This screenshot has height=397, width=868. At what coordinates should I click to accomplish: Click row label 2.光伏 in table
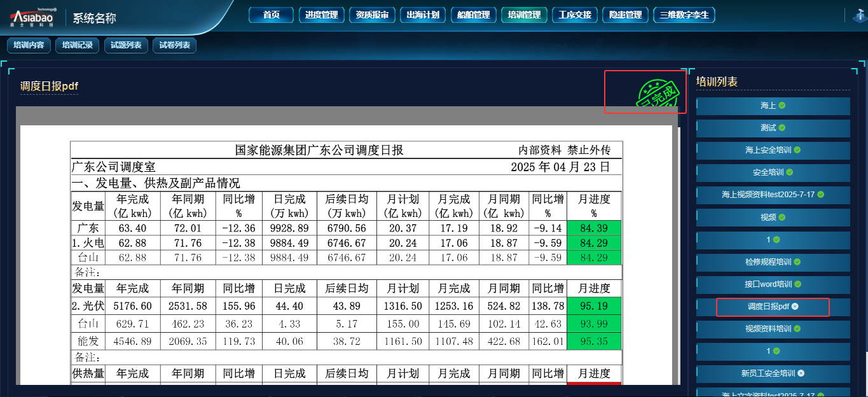coord(88,306)
